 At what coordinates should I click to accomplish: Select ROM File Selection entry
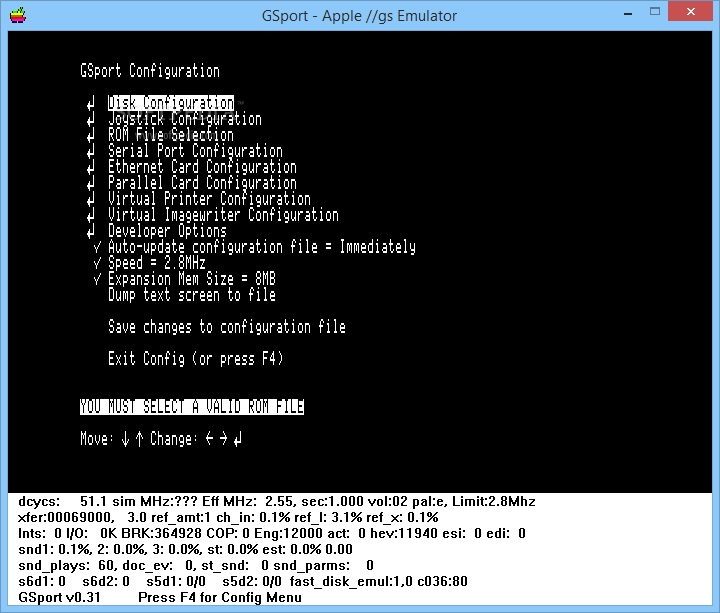pyautogui.click(x=171, y=135)
